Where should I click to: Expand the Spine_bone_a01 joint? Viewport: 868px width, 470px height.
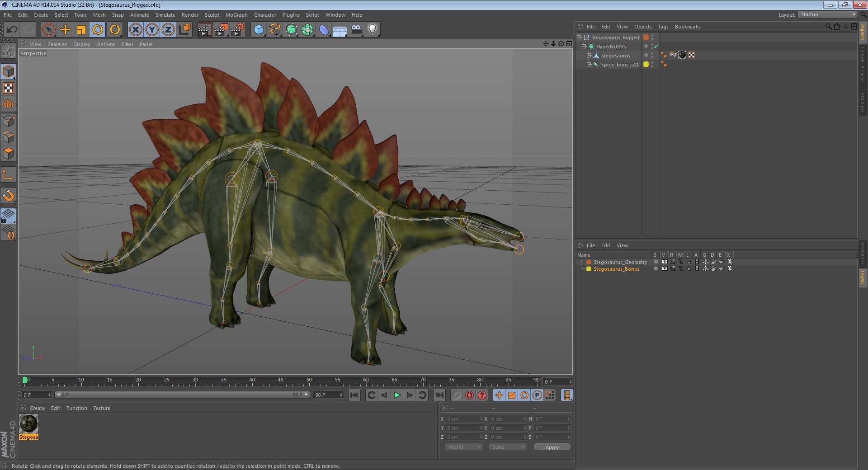tap(589, 64)
